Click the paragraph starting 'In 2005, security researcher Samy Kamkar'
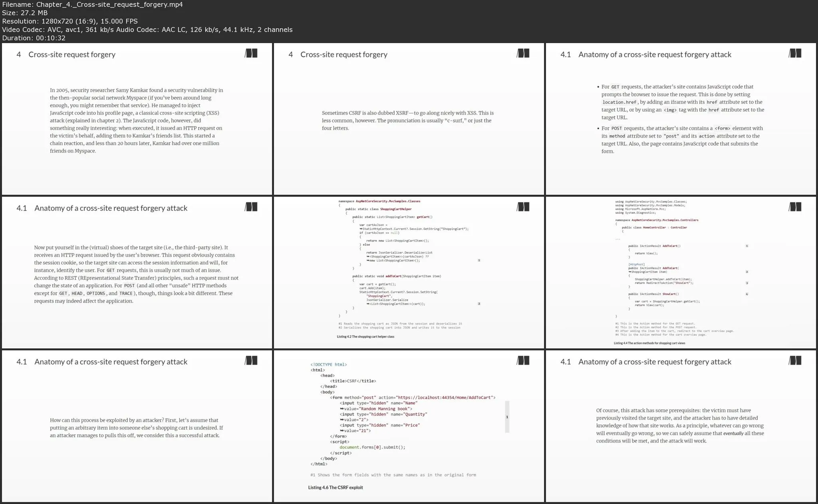Screen dimensions: 818x504 click(137, 121)
